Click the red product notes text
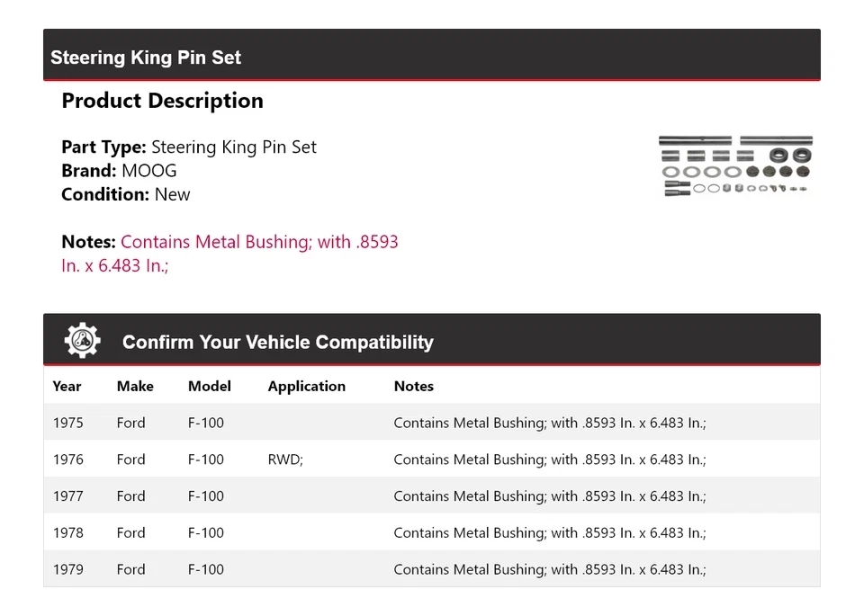864x616 pixels. coord(258,242)
